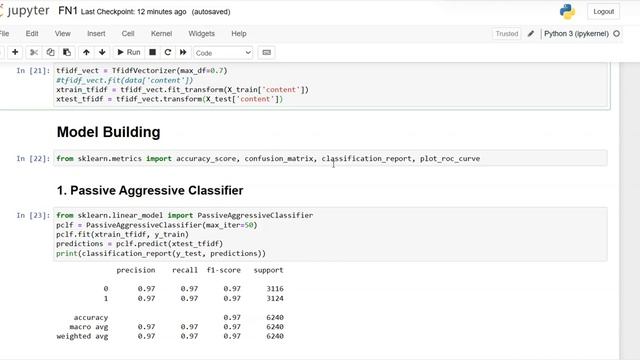Click the Trusted notebook indicator

pyautogui.click(x=507, y=33)
